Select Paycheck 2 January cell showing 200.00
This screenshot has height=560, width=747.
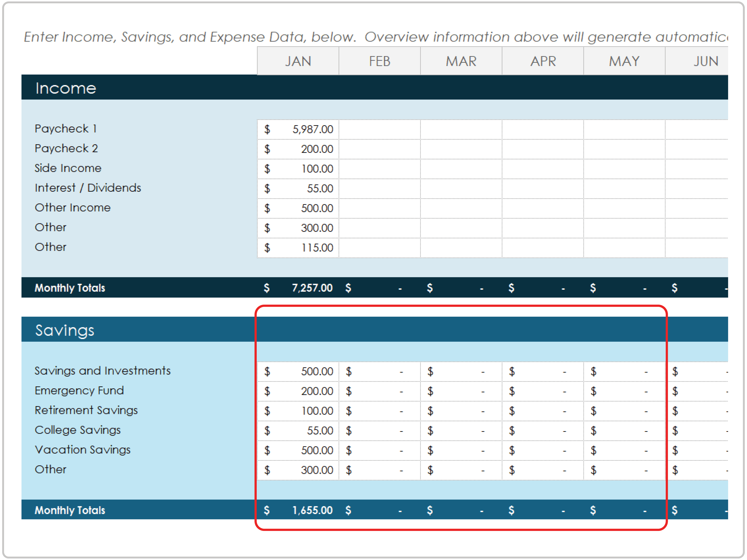tap(298, 149)
